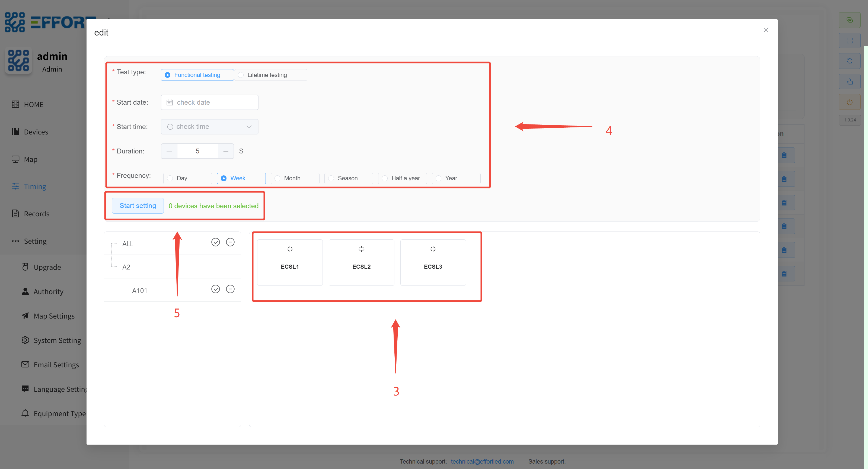Select Lifetime testing radio option
The image size is (868, 469).
(x=267, y=75)
